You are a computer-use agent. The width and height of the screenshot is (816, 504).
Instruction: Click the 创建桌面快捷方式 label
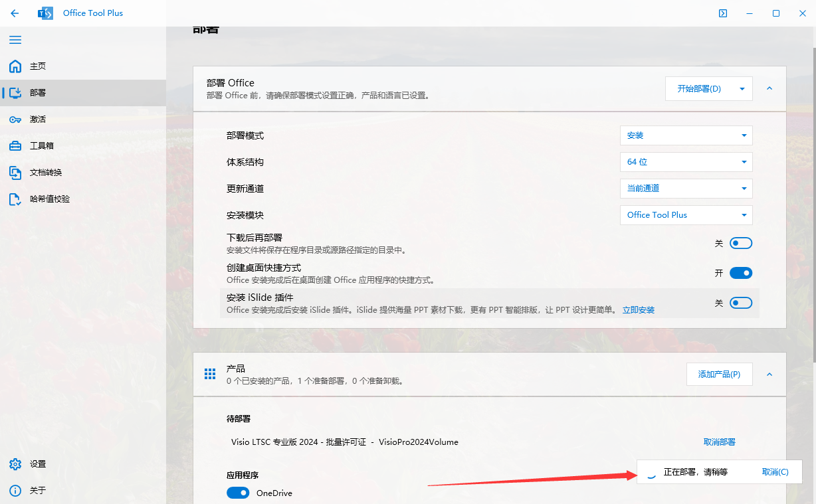(264, 268)
